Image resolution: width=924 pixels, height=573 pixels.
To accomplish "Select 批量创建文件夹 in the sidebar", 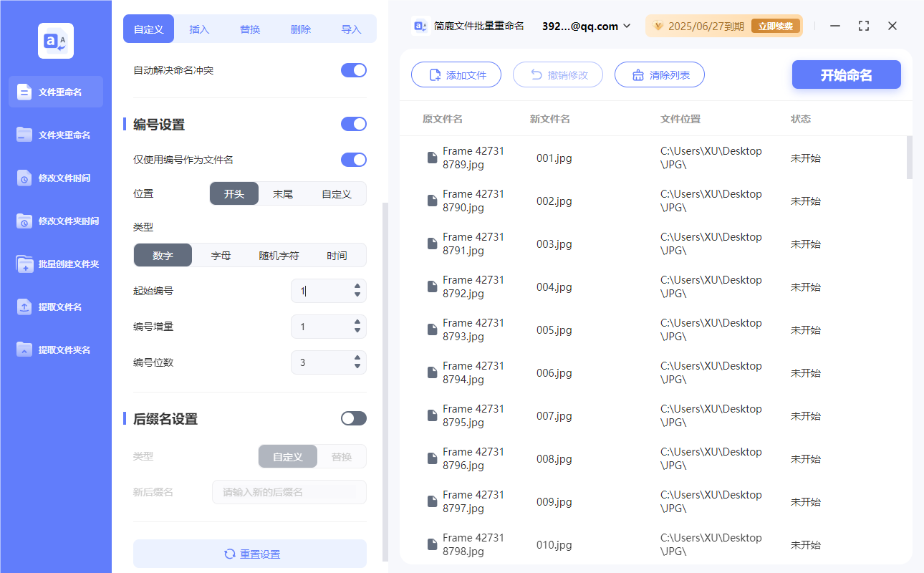I will pos(55,264).
